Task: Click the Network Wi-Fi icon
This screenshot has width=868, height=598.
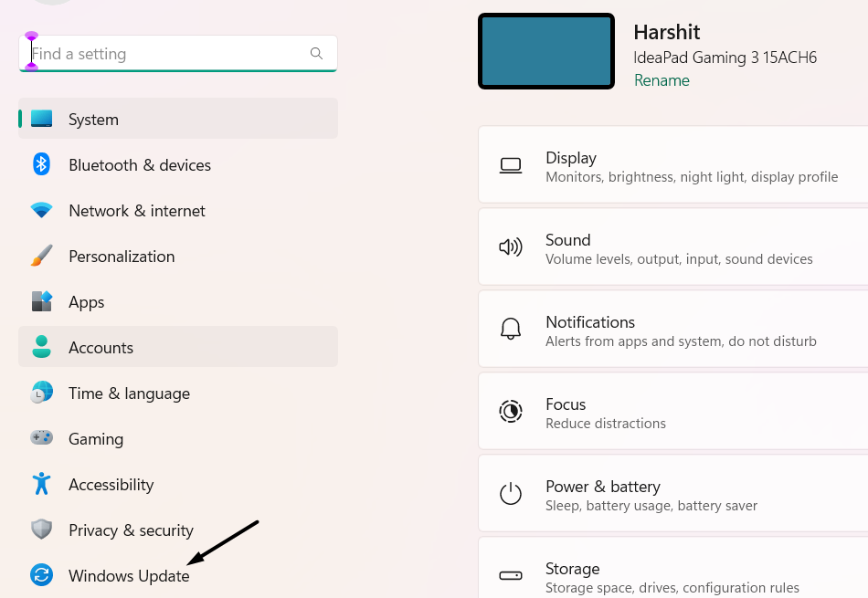Action: 41,210
